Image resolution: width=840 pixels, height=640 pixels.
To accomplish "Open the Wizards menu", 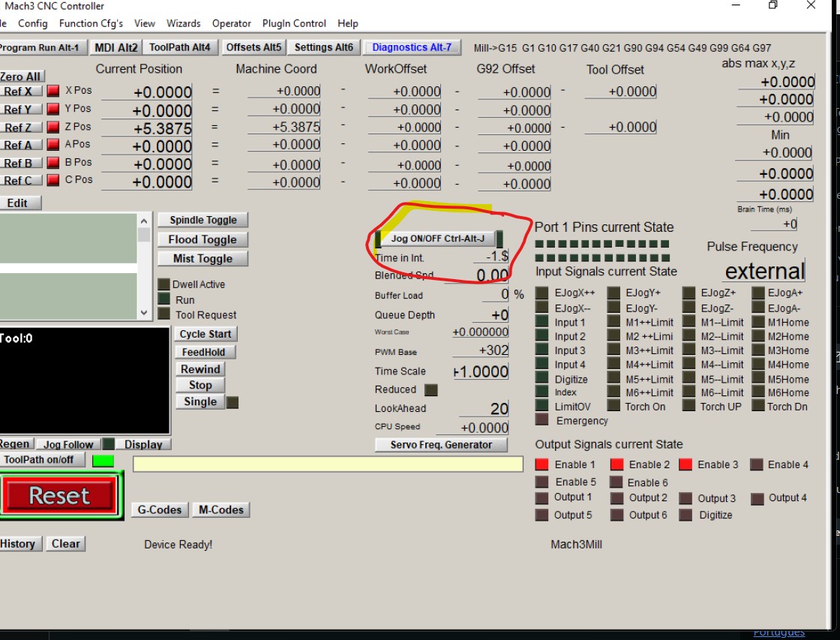I will tap(183, 23).
